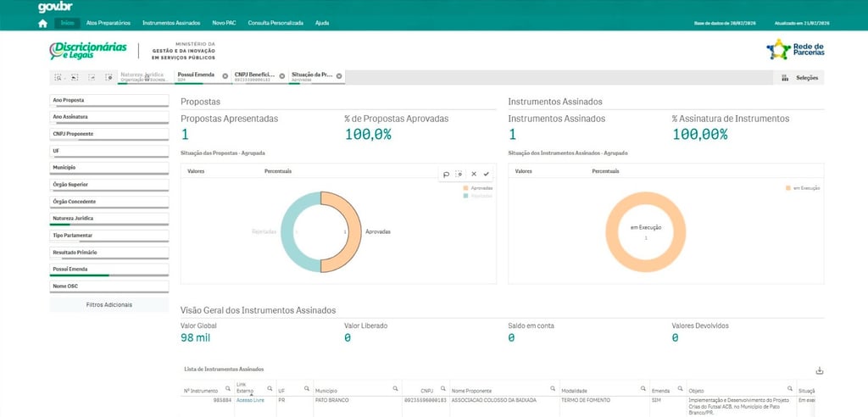Open the smart search selection tool

58,77
